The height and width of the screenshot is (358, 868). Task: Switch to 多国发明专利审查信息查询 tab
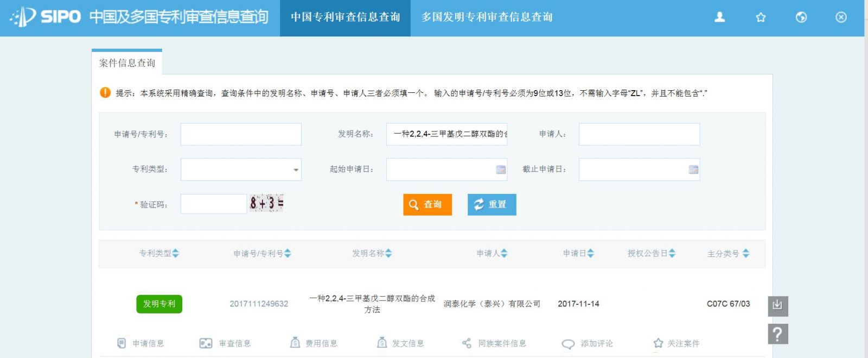point(487,17)
